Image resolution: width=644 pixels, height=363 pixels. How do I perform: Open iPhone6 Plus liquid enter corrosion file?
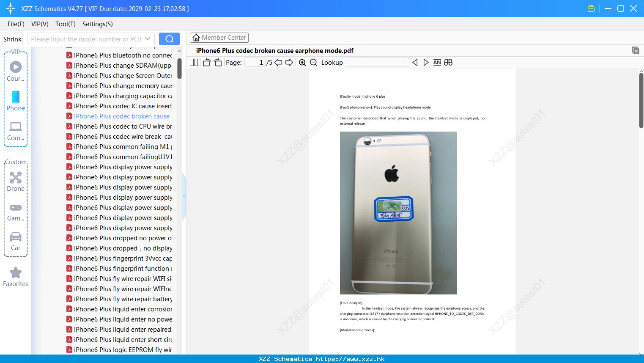pyautogui.click(x=119, y=309)
